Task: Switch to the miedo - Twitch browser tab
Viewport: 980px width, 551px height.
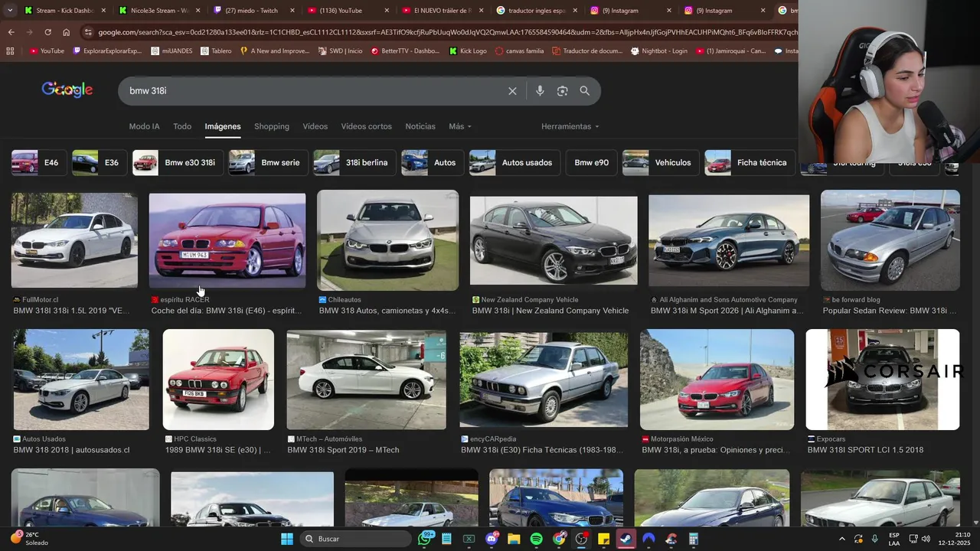Action: [253, 11]
